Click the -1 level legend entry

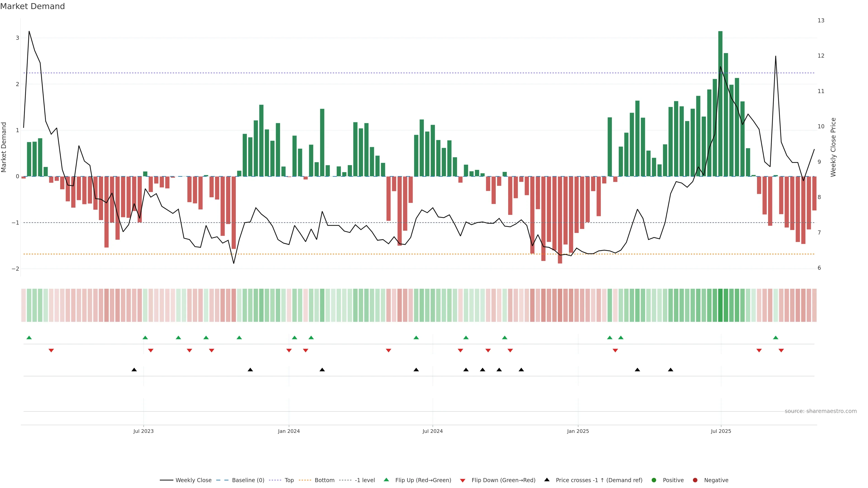coord(365,480)
